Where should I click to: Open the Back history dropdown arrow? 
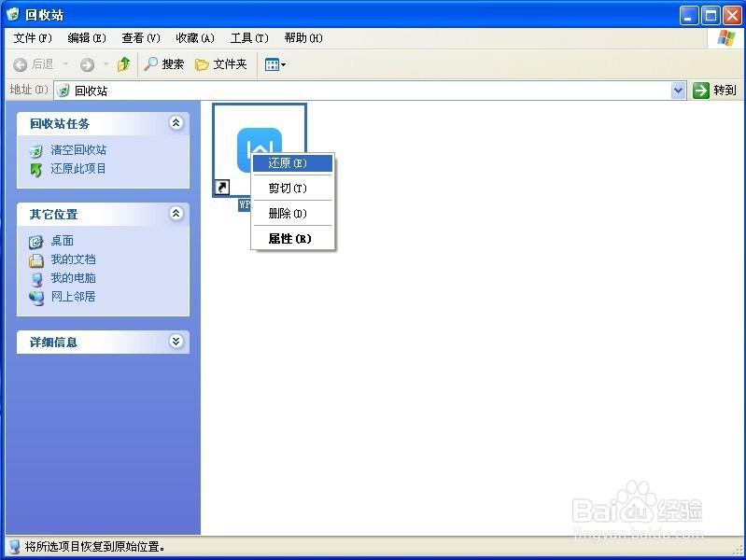click(x=66, y=64)
